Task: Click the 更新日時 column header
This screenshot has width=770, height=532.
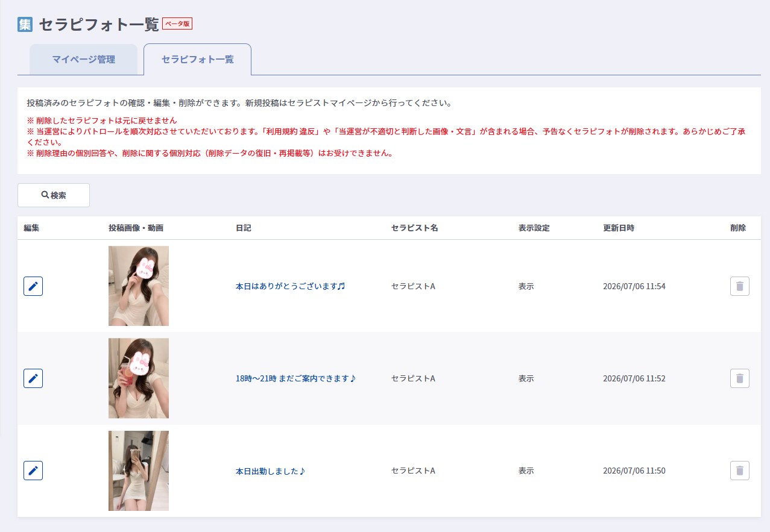Action: pyautogui.click(x=619, y=228)
